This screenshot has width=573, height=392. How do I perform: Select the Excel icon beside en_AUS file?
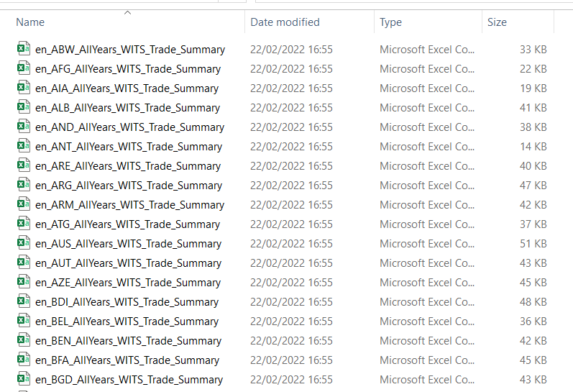pos(23,244)
